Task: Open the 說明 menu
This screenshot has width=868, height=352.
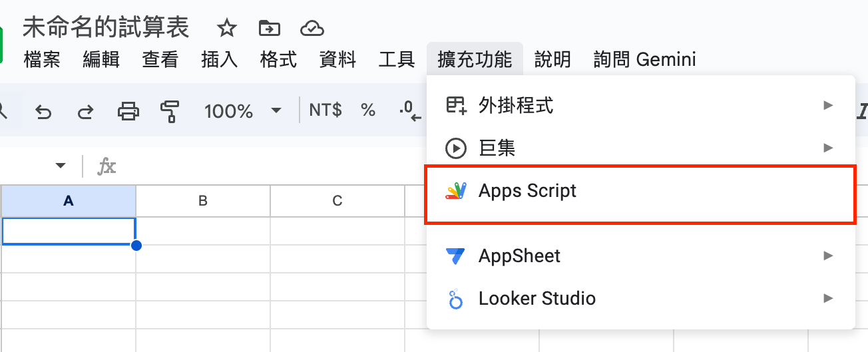Action: point(553,59)
